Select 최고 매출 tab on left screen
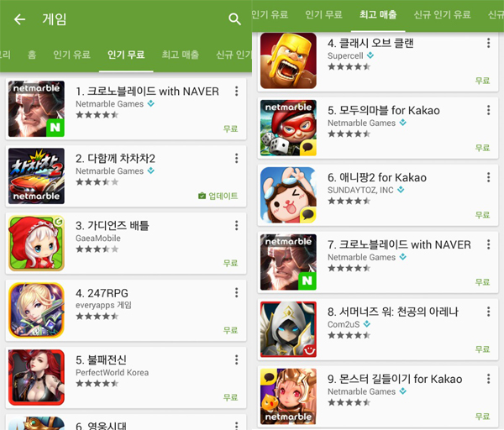 tap(181, 55)
